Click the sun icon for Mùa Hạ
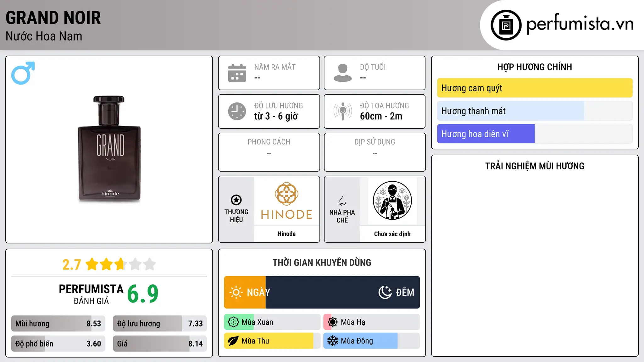 click(333, 322)
